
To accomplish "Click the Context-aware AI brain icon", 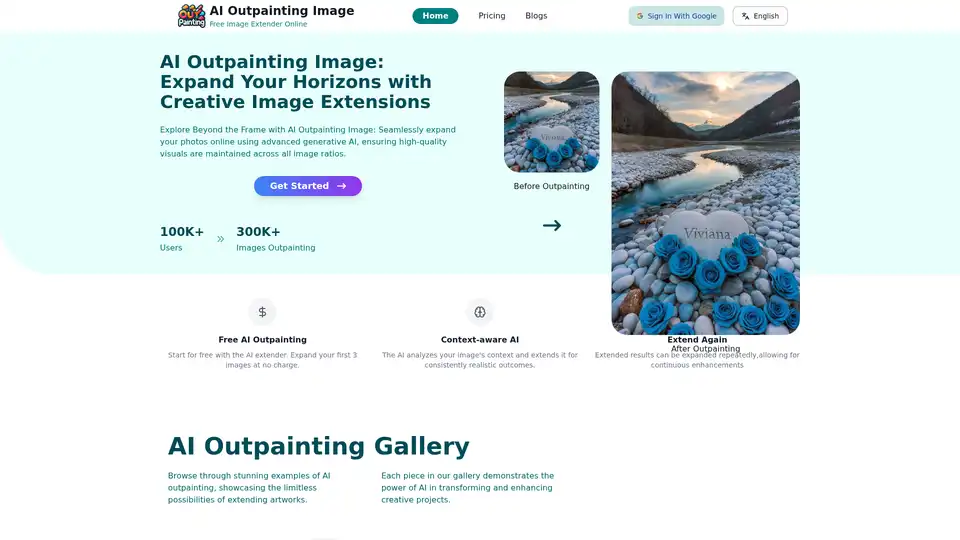I will pos(480,312).
